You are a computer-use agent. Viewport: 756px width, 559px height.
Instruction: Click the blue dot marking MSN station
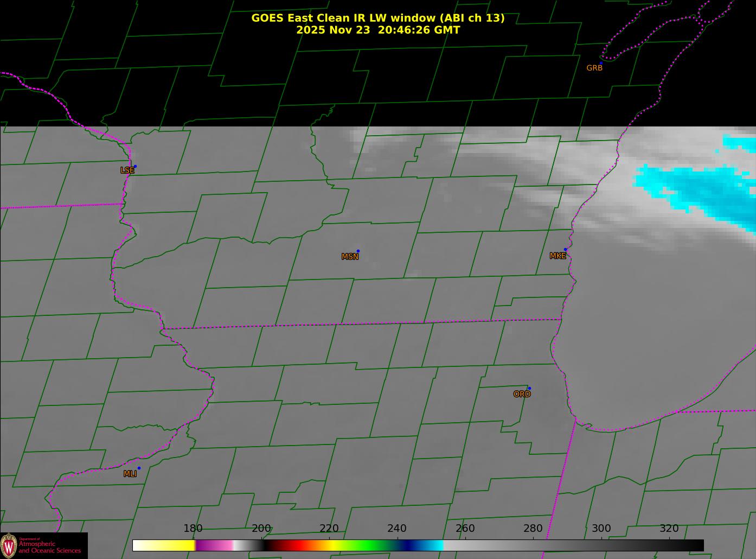(x=358, y=251)
